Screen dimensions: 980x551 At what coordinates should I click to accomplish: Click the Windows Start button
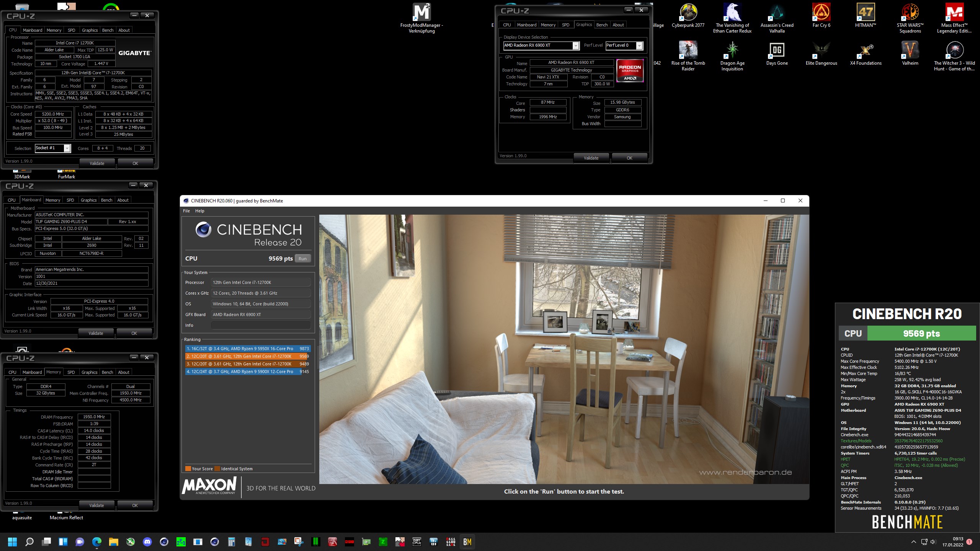[x=12, y=542]
